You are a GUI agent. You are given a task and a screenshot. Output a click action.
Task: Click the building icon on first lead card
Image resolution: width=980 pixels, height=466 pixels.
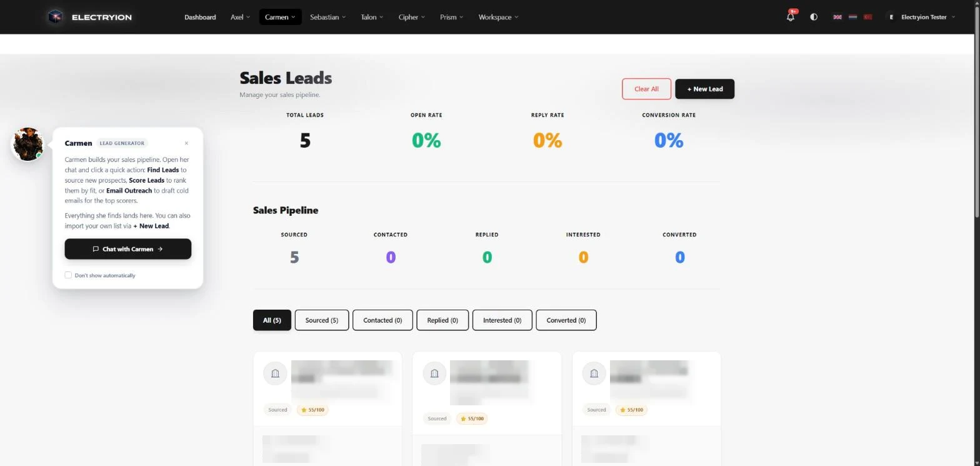coord(275,373)
